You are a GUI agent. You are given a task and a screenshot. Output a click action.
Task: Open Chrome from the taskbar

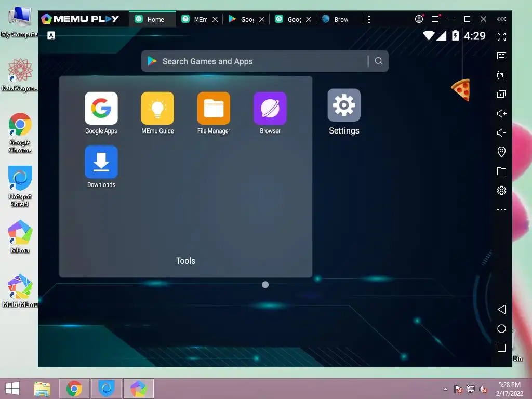74,389
